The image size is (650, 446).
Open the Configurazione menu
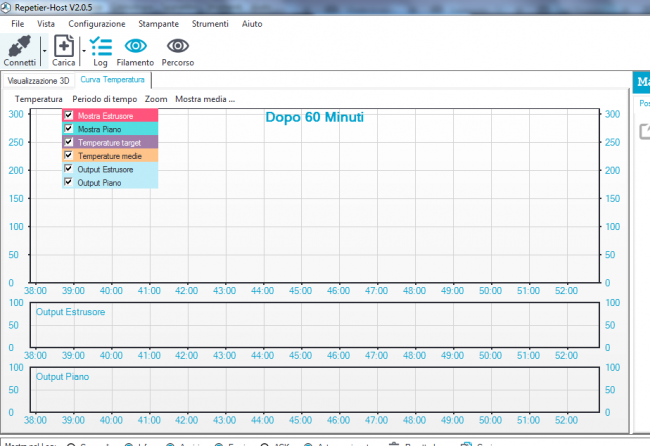[x=97, y=23]
